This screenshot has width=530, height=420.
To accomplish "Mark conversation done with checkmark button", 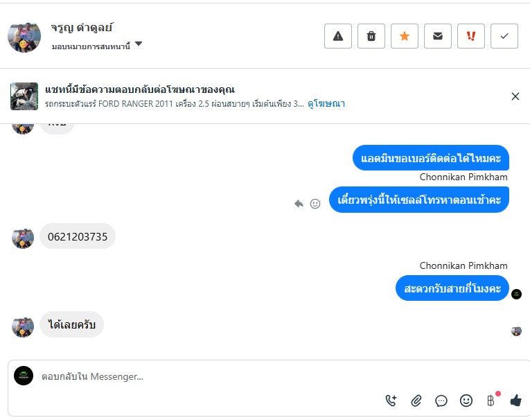I will pos(504,36).
